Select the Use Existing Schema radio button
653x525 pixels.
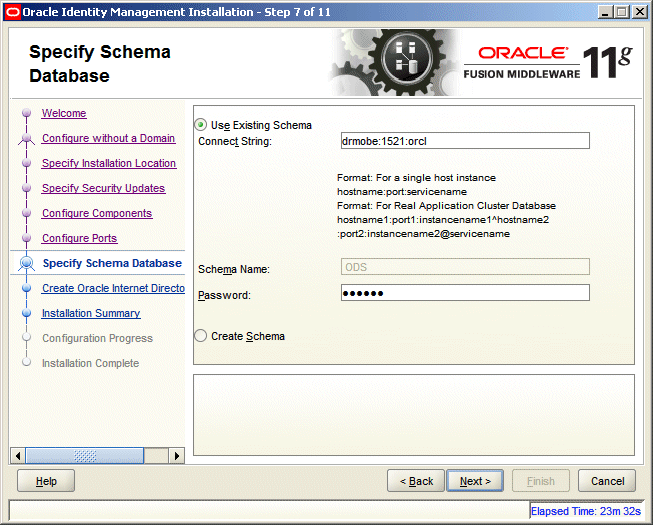[x=201, y=125]
